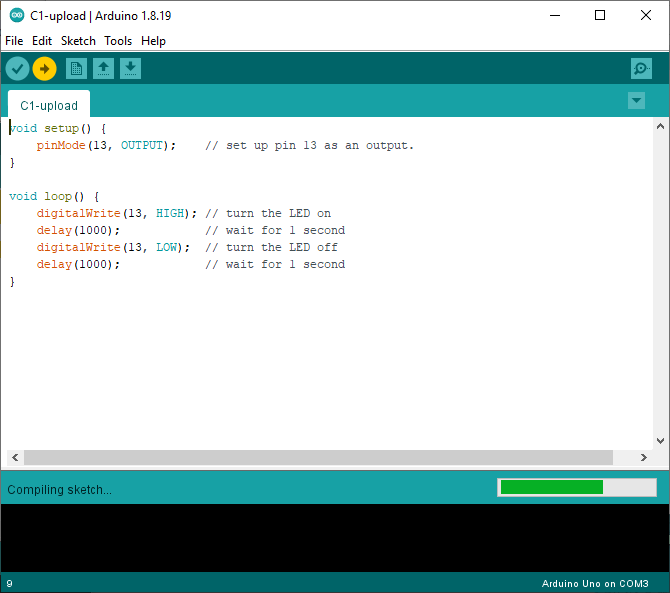Save the sketch with the Save icon
This screenshot has width=670, height=593.
(x=130, y=68)
